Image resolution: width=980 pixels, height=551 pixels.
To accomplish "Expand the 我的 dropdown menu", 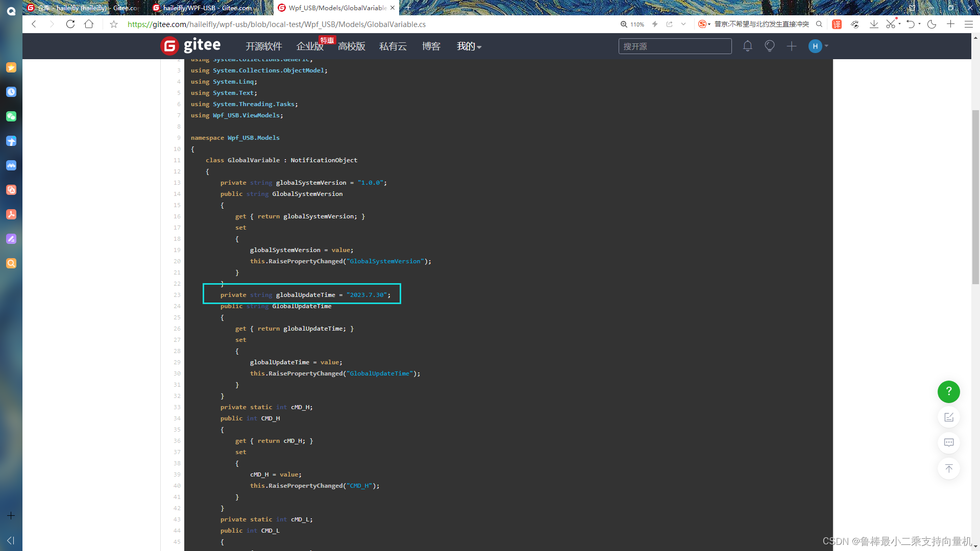I will point(469,46).
